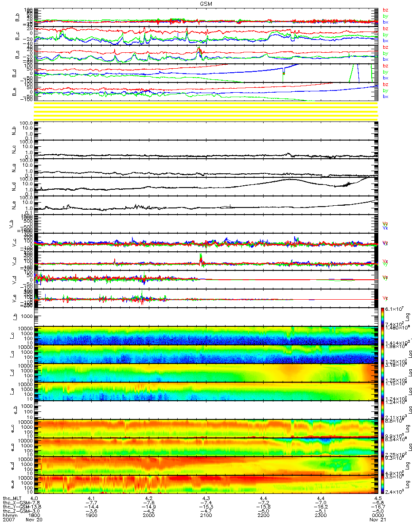Click the GSM plot title
412x532 pixels.
click(x=206, y=3)
